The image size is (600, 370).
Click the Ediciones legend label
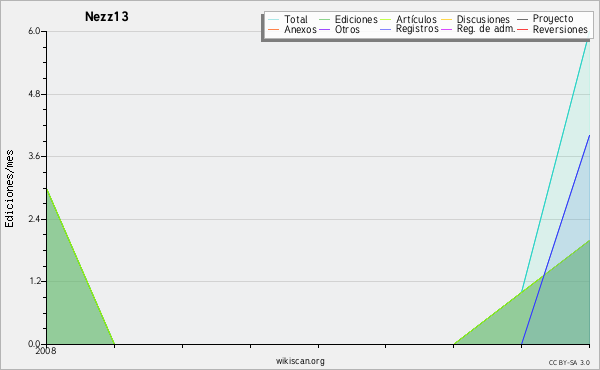(356, 19)
